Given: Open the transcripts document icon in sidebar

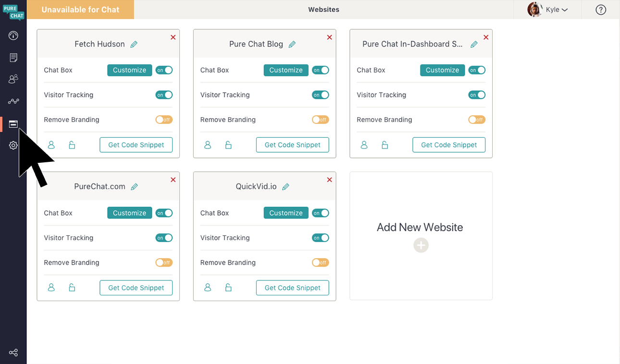Looking at the screenshot, I should [13, 58].
